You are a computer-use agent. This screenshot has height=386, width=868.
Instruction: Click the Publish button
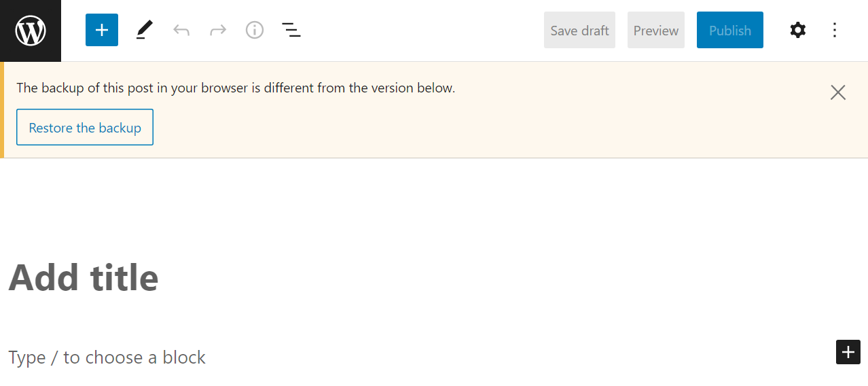pos(730,30)
